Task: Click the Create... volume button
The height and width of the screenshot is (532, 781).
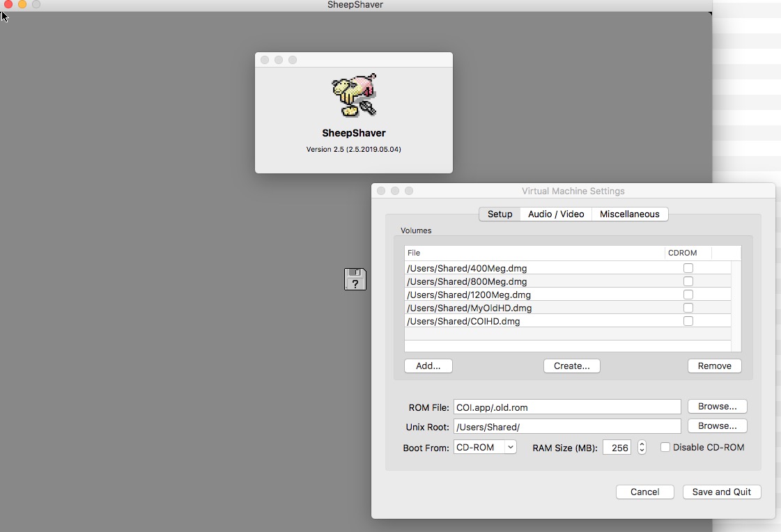Action: (x=572, y=366)
